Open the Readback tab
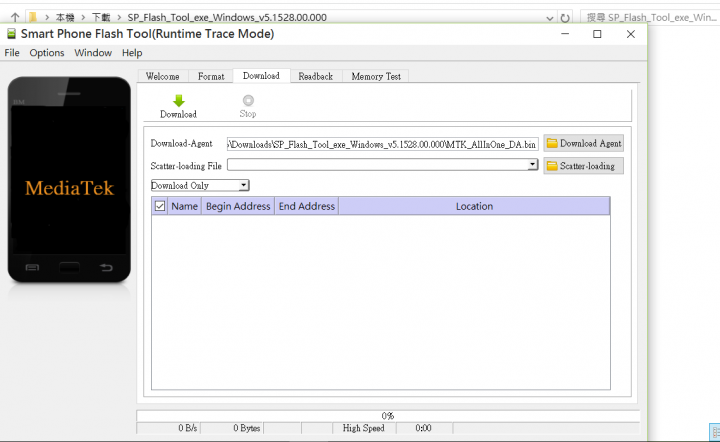 click(x=315, y=76)
